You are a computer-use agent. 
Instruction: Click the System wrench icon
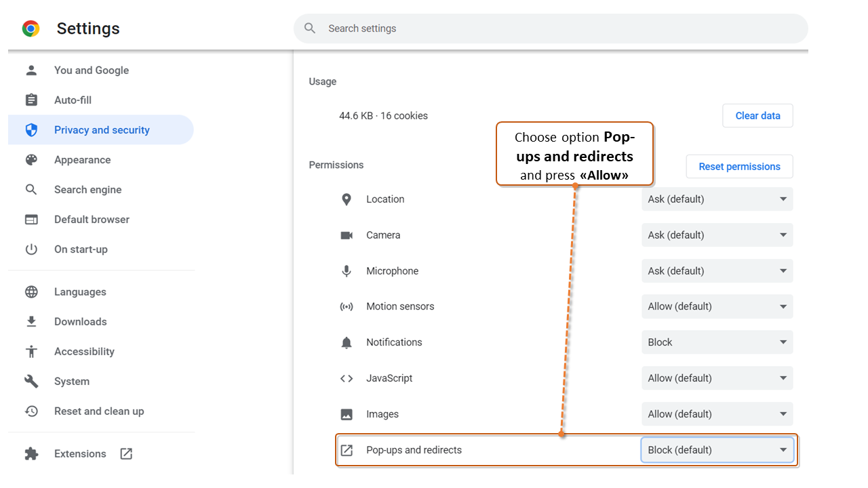pos(31,382)
